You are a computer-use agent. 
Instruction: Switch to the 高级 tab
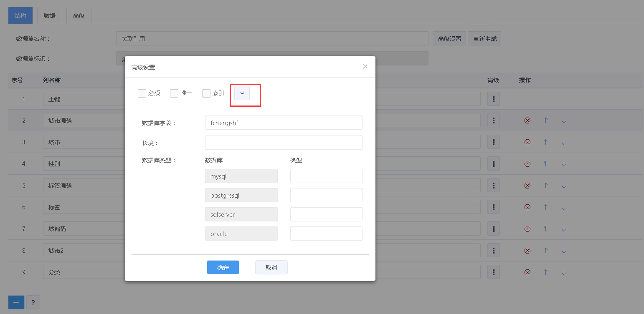79,16
